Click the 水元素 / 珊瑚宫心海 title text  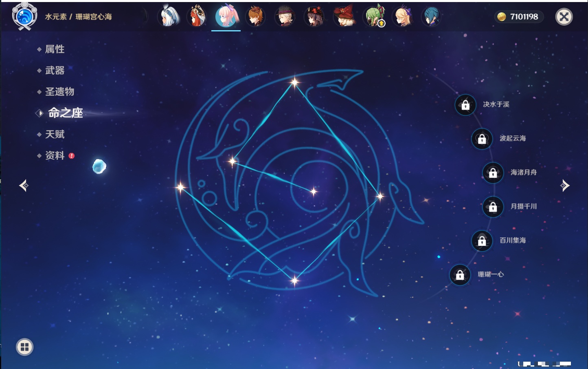(x=78, y=17)
